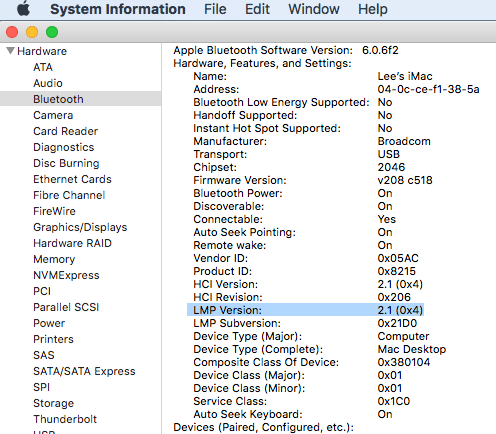This screenshot has width=496, height=434.
Task: Select SATA/SATA Express in the sidebar
Action: [x=84, y=371]
